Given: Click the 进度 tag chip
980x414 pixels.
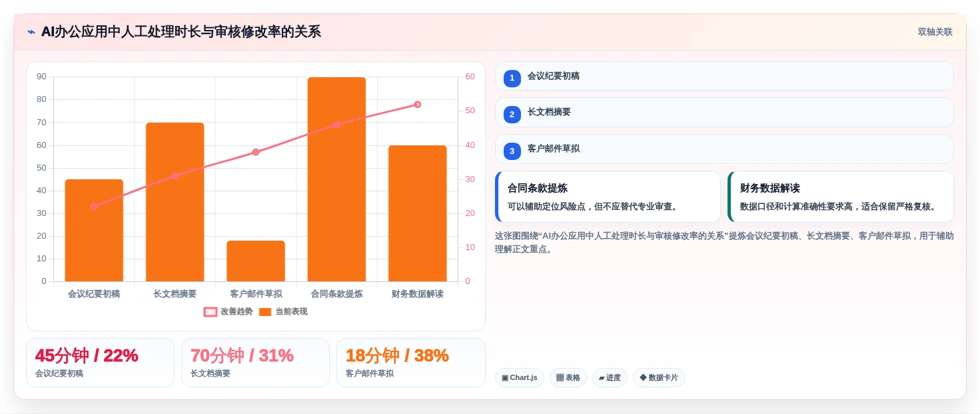Looking at the screenshot, I should coord(610,378).
